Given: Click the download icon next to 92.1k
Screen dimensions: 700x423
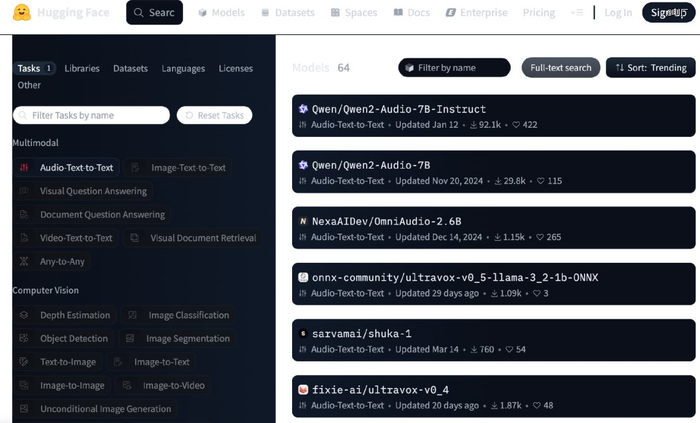Looking at the screenshot, I should click(x=473, y=125).
